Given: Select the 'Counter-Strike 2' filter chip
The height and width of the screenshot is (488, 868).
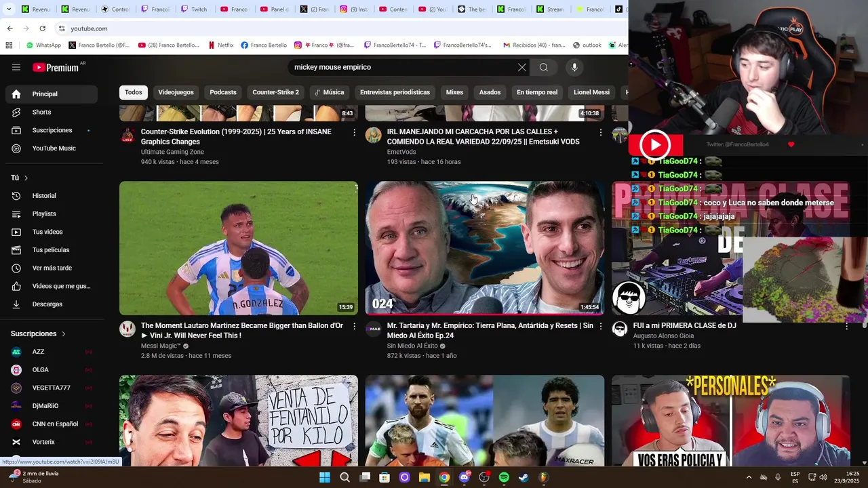Looking at the screenshot, I should click(275, 92).
